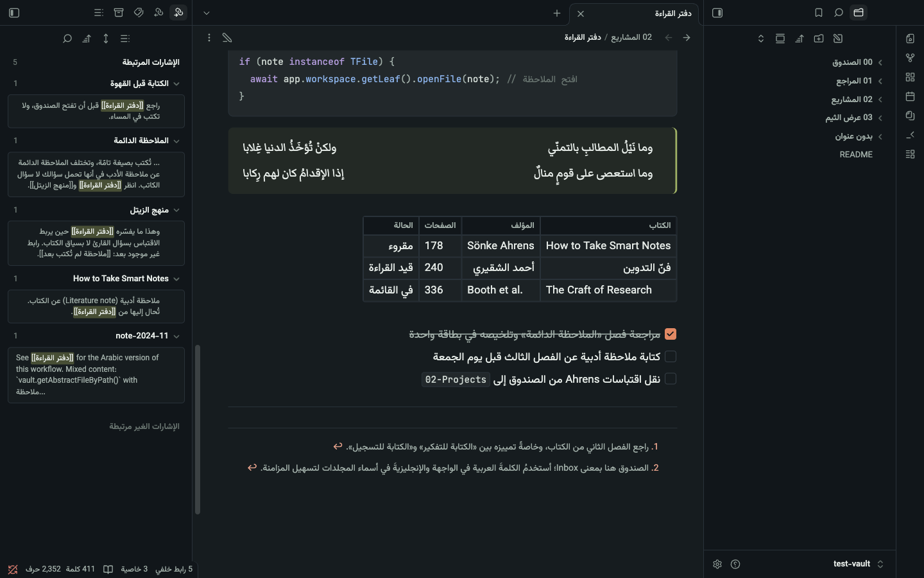Screen dimensions: 924x578
Task: Create new canvas from ribbon
Action: tap(910, 77)
